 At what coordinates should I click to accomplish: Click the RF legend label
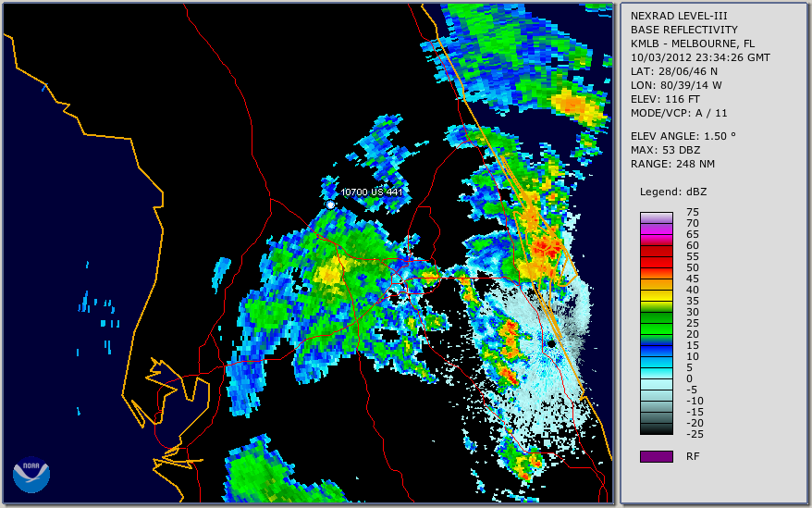pyautogui.click(x=693, y=456)
